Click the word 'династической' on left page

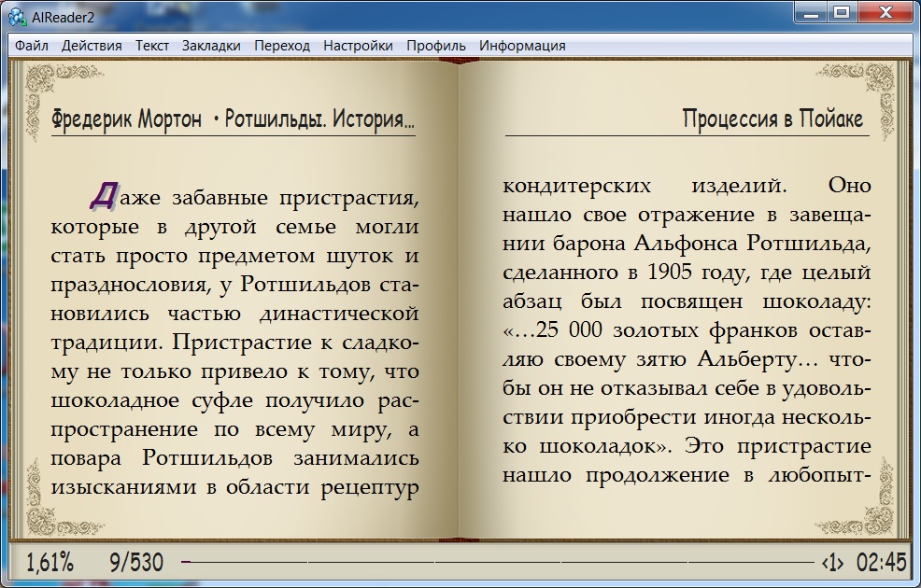[x=339, y=314]
